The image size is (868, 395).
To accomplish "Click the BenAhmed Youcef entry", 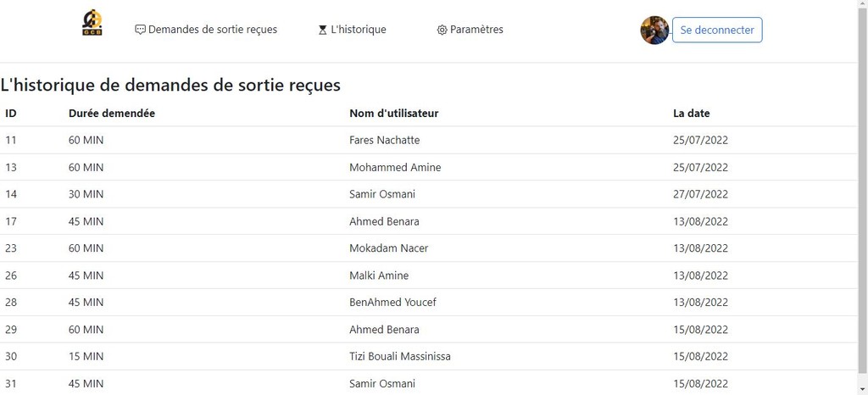I will click(x=392, y=302).
